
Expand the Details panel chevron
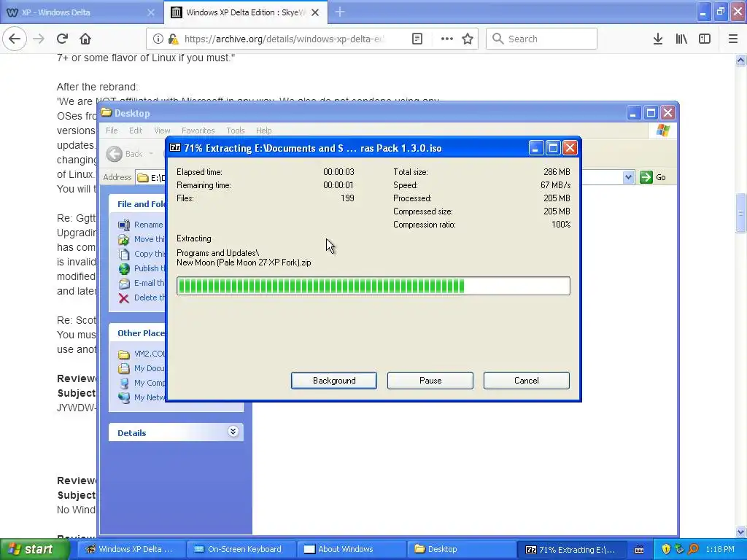pos(233,432)
